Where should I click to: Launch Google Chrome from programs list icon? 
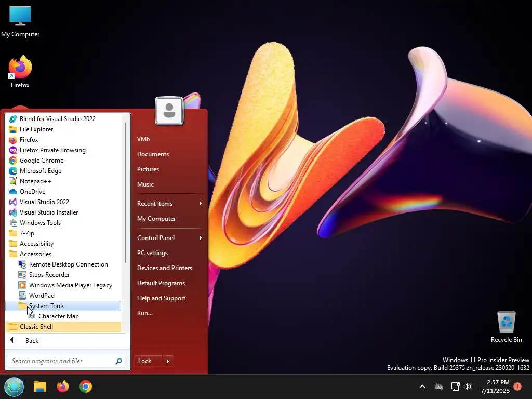pos(13,161)
